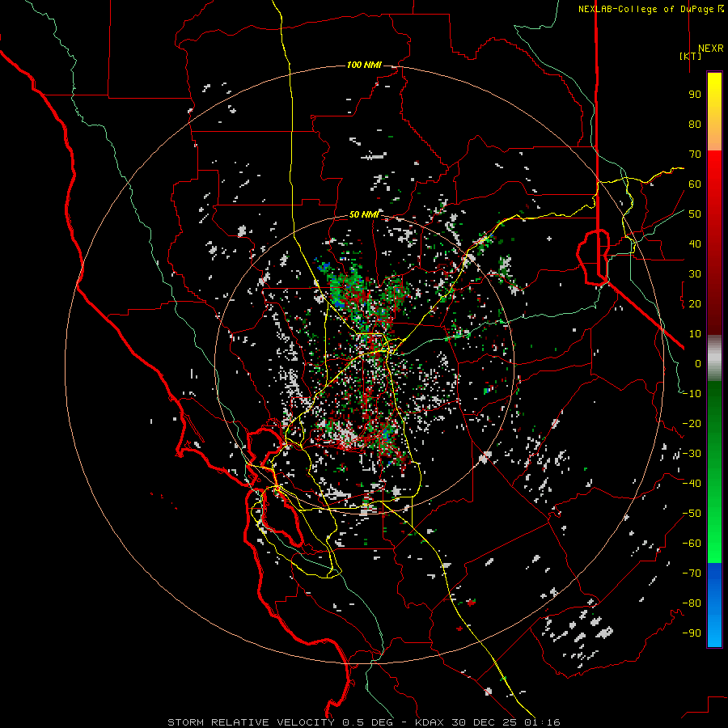Click the 90 value on the velocity scale
728x728 pixels.
695,95
